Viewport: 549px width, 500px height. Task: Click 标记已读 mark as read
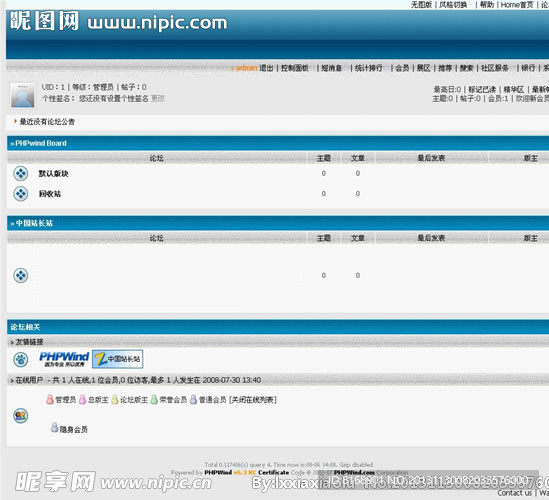click(482, 90)
